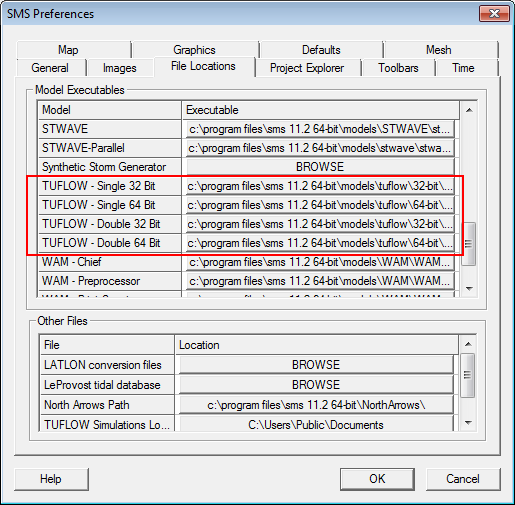The width and height of the screenshot is (515, 505).
Task: Click the Model Executables scroll up arrow
Action: coord(469,110)
